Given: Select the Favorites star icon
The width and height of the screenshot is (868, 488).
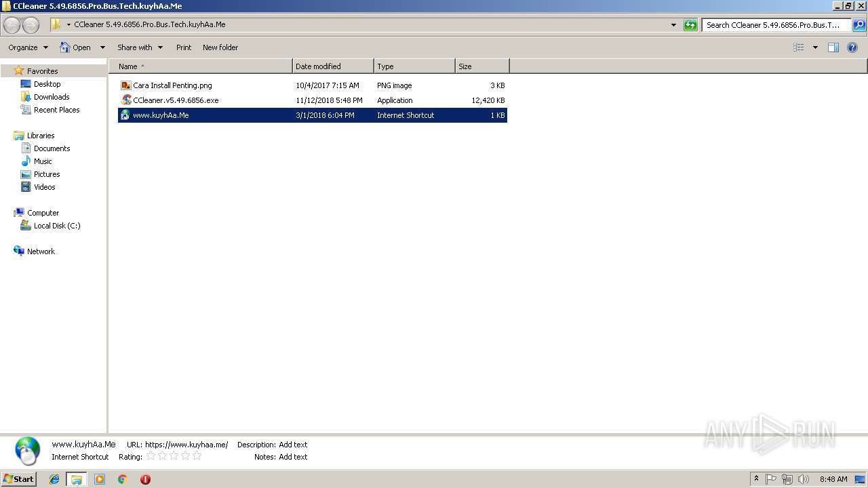Looking at the screenshot, I should point(19,70).
